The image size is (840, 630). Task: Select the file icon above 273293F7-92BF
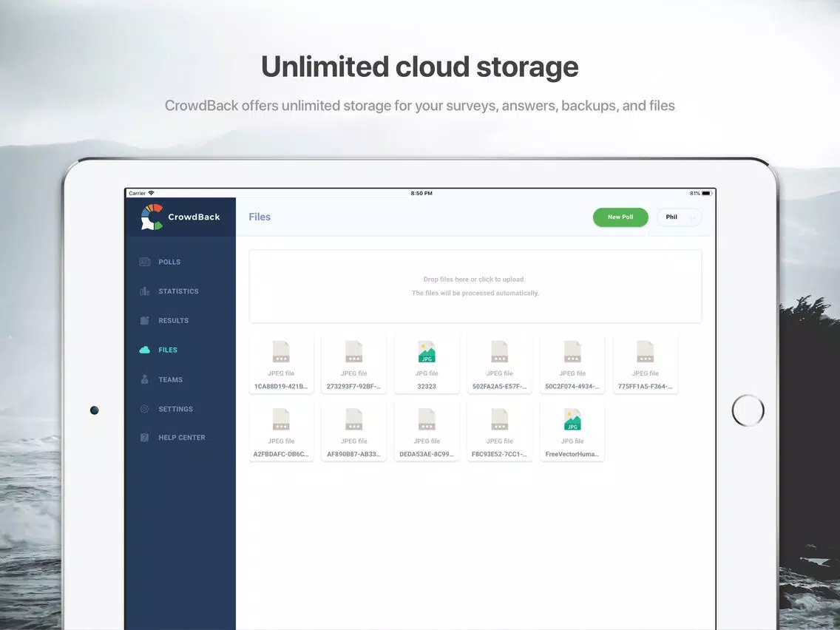click(x=354, y=351)
